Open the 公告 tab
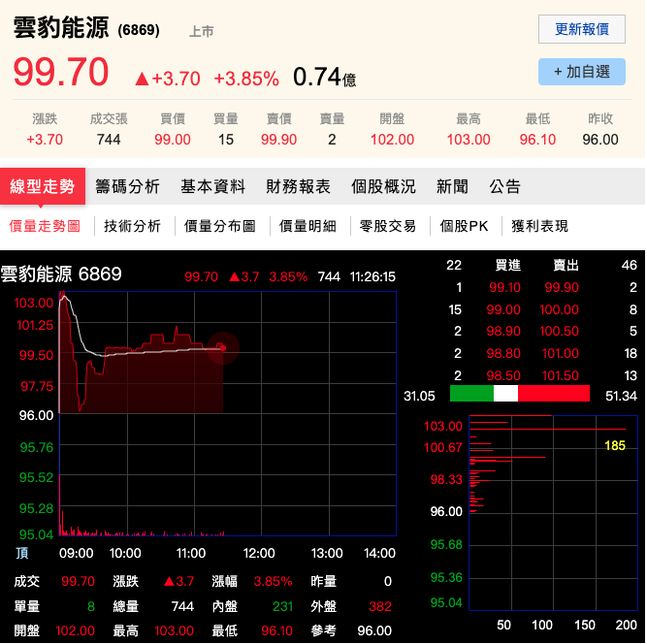647x644 pixels. (x=505, y=186)
